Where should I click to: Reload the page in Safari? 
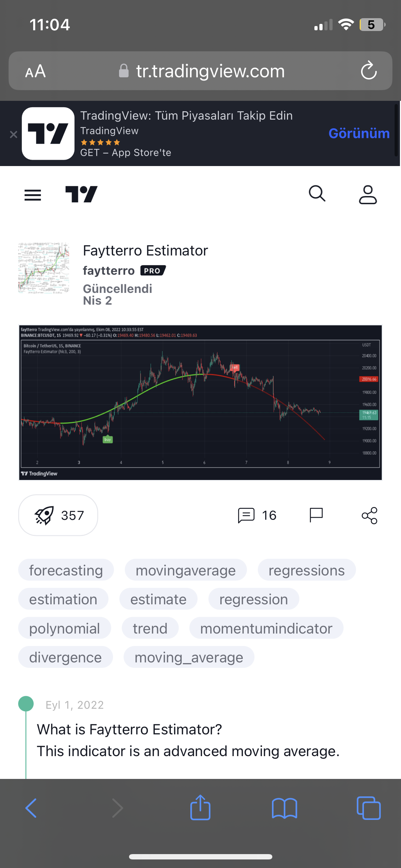[369, 71]
